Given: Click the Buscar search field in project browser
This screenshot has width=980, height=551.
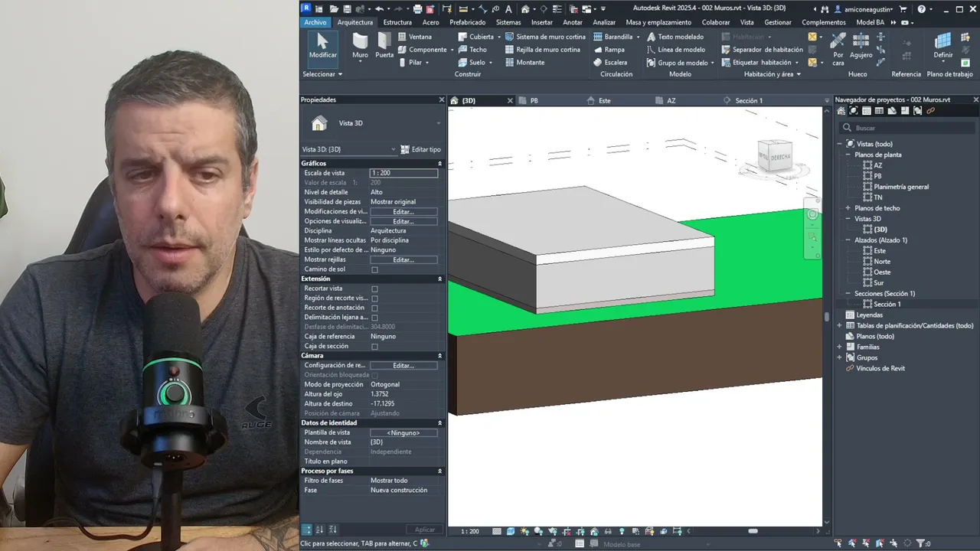Looking at the screenshot, I should (908, 128).
